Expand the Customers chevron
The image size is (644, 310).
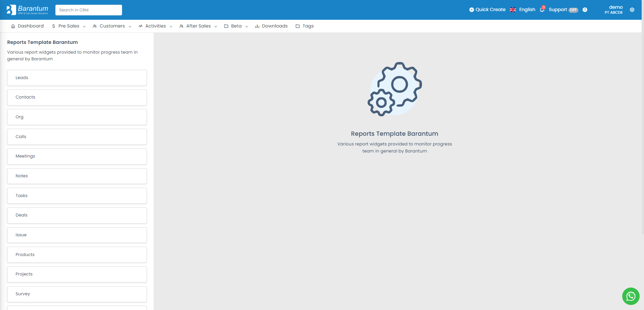point(130,26)
